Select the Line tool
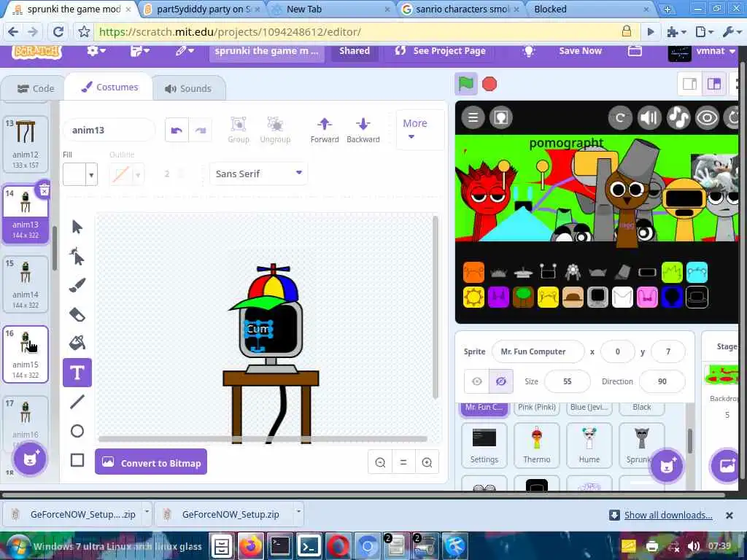This screenshot has width=747, height=560. pyautogui.click(x=77, y=402)
